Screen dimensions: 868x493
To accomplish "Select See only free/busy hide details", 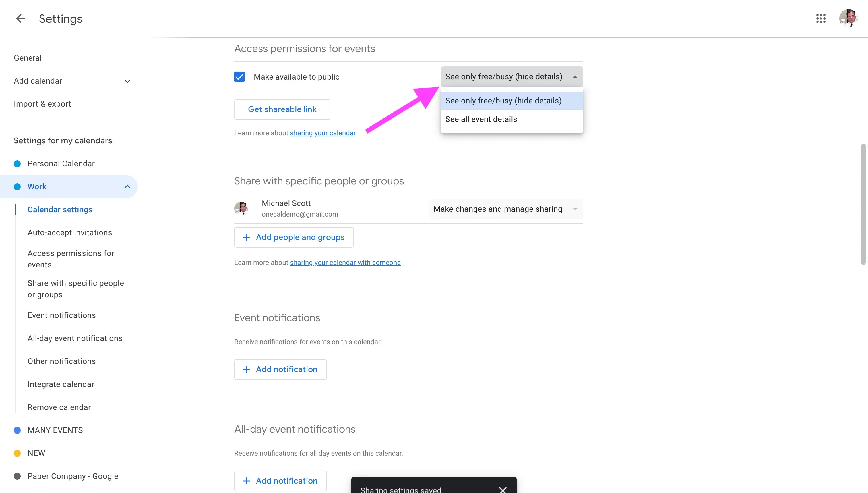I will point(503,101).
